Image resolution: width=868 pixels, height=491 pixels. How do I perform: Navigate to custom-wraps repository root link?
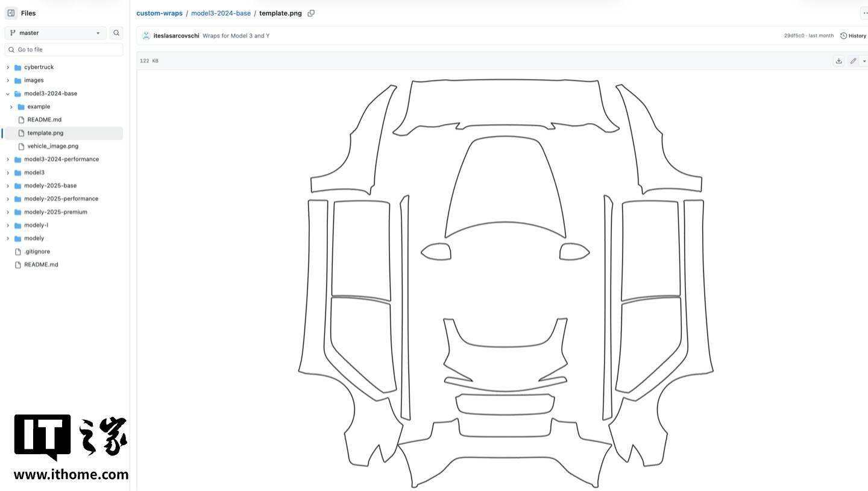(x=159, y=13)
